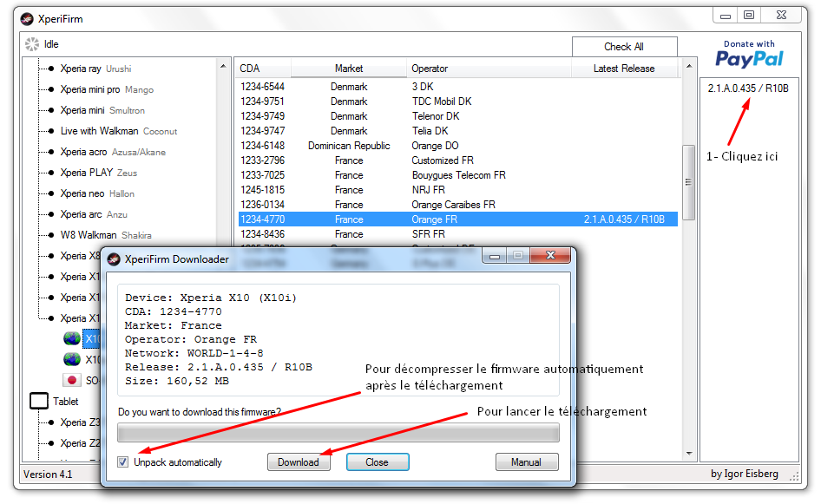This screenshot has height=504, width=821.
Task: Click the download progress bar
Action: 338,433
